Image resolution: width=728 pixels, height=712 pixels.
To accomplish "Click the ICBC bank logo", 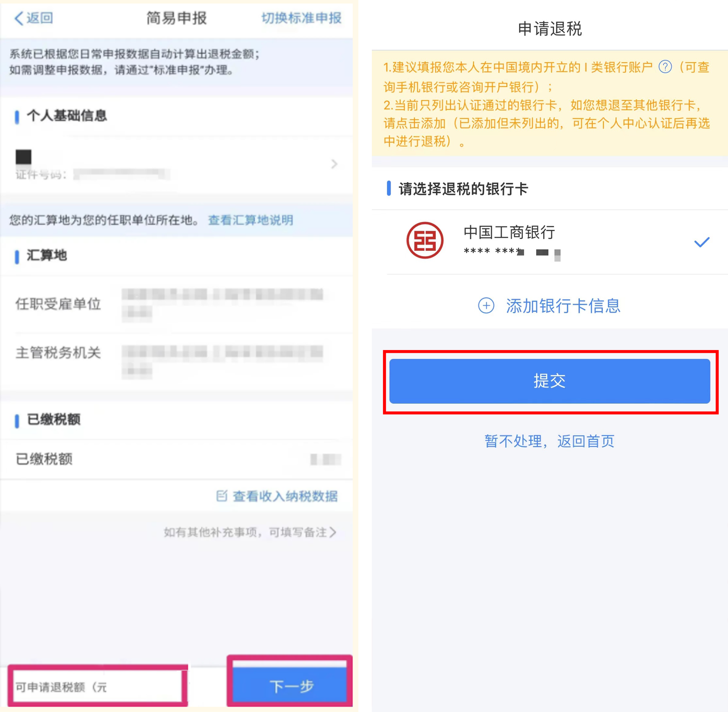I will [425, 240].
